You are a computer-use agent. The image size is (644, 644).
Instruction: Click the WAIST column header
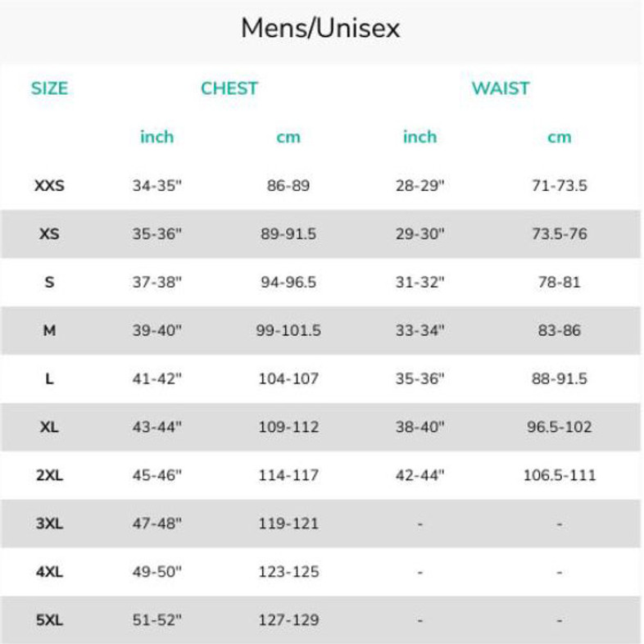tap(500, 88)
